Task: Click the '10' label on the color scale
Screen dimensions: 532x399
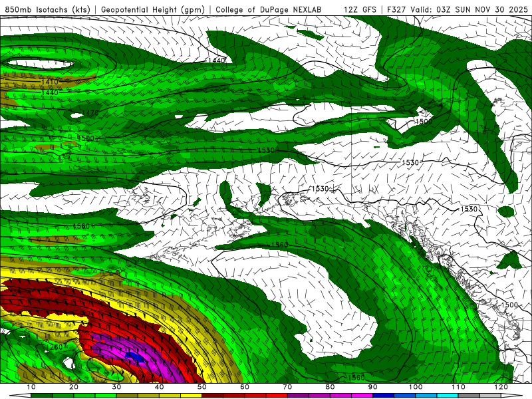Action: tap(31, 387)
